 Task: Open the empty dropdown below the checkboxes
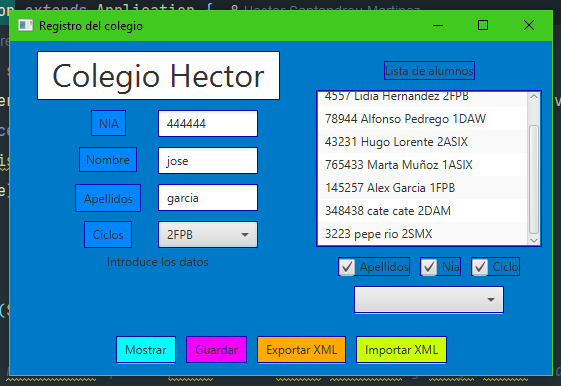pos(429,300)
